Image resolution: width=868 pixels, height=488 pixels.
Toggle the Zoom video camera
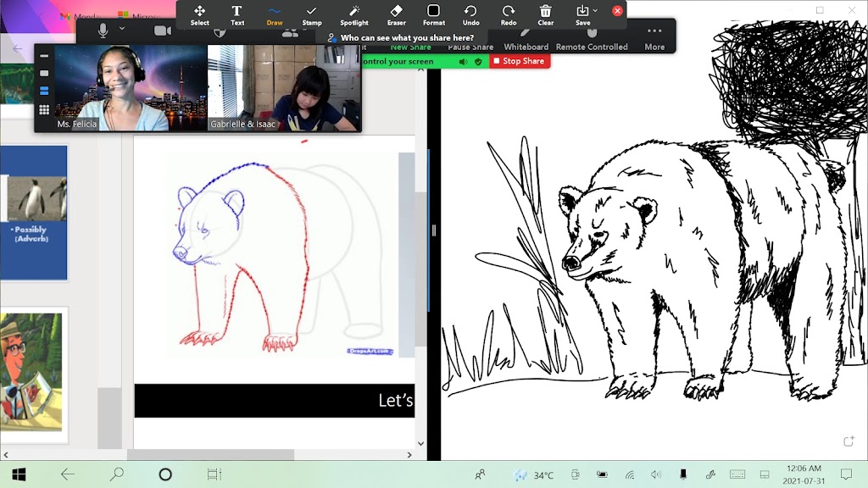tap(162, 30)
